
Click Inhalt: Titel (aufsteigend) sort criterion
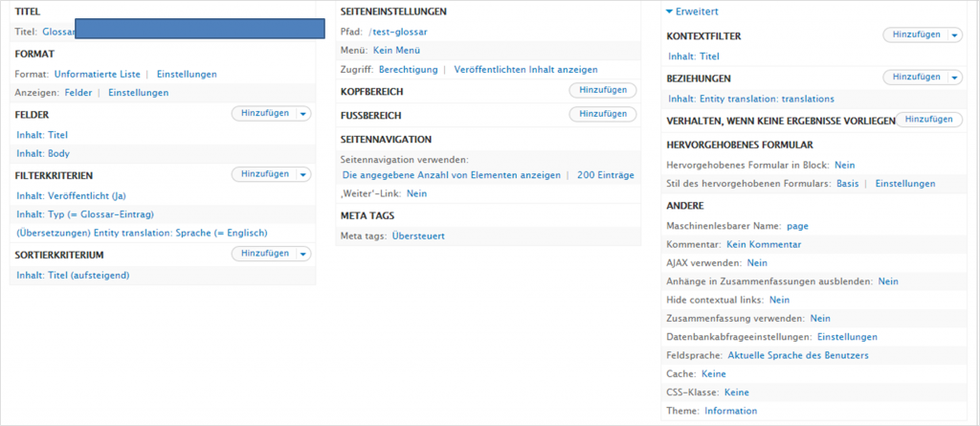click(x=73, y=275)
